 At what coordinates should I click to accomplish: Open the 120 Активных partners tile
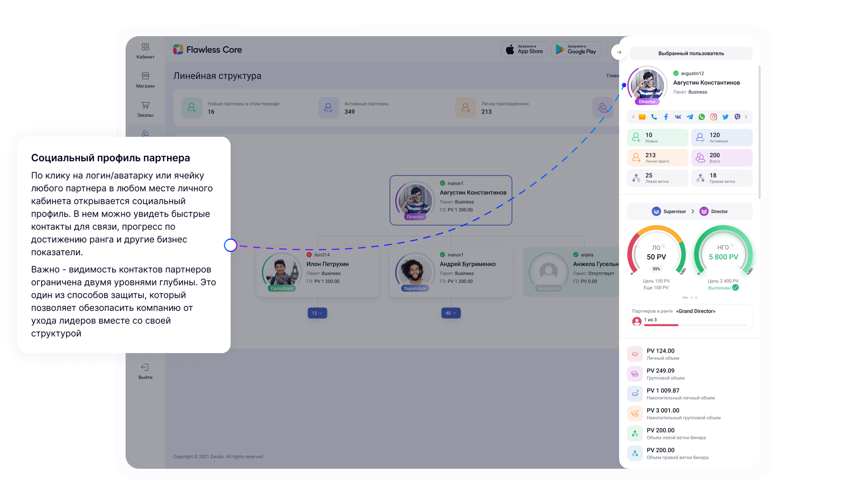click(722, 137)
